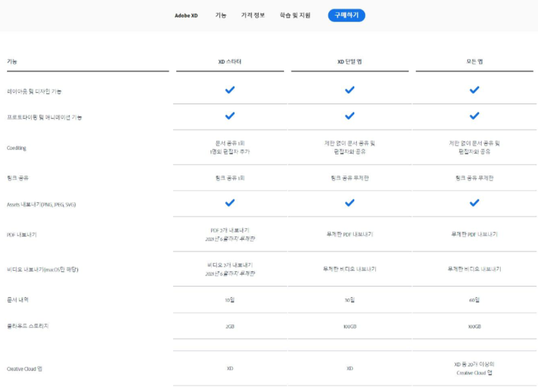Click the Creative Cloud 앱 row label
Viewport: 538px width, 392px height.
click(x=24, y=369)
